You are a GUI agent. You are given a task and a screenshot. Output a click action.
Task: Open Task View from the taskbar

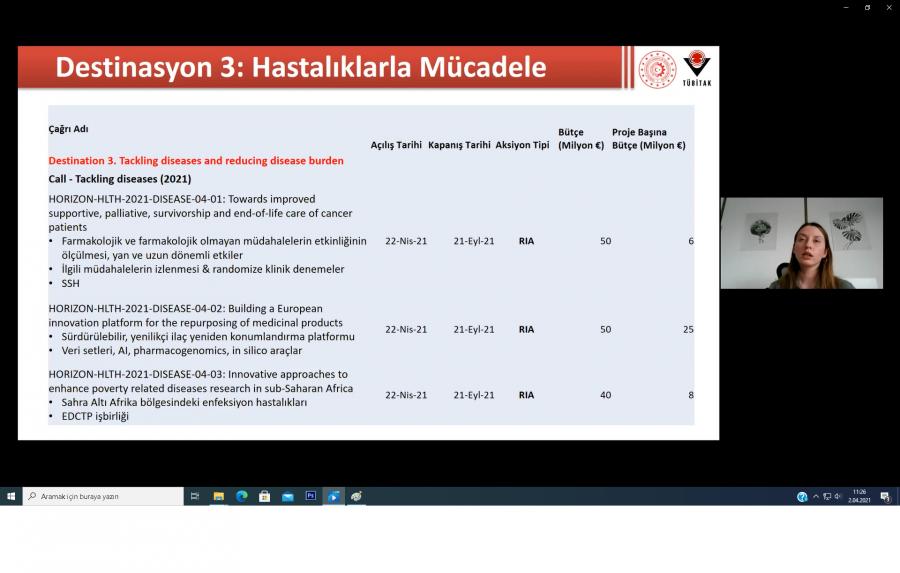click(x=195, y=496)
